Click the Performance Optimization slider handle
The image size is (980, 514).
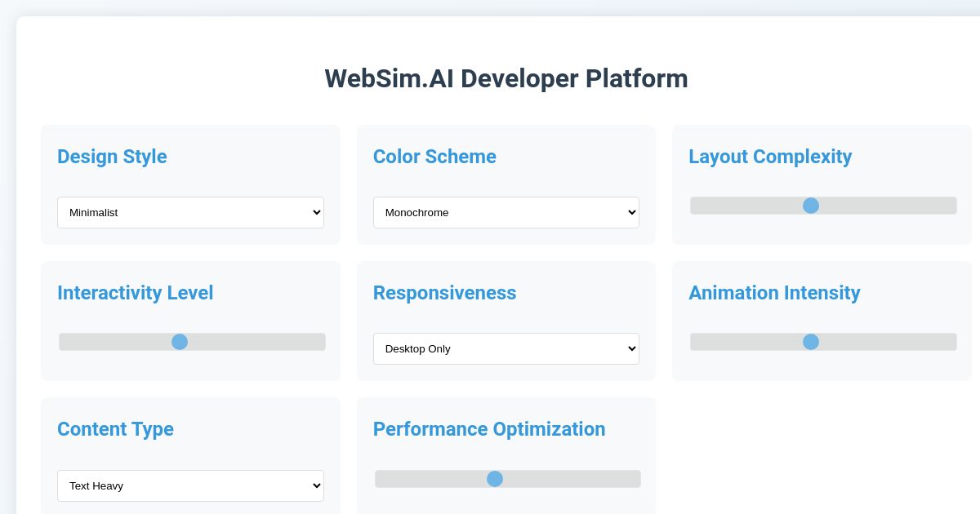tap(495, 479)
